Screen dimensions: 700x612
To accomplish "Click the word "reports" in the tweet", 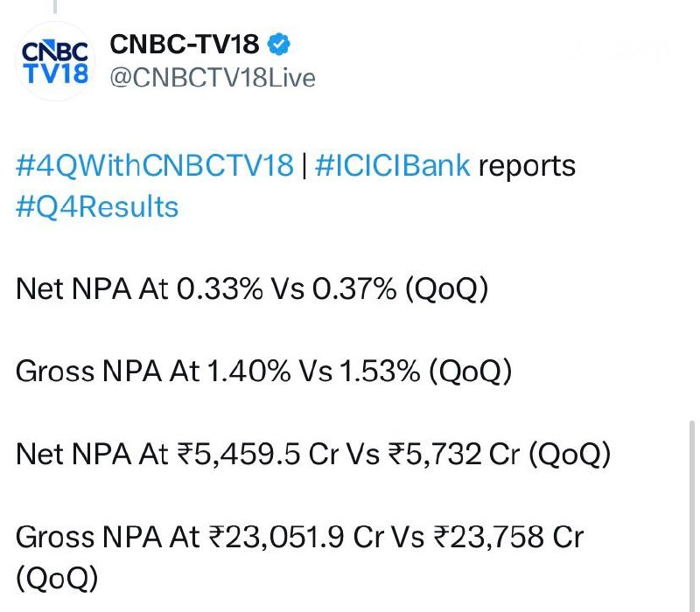I will [x=528, y=164].
